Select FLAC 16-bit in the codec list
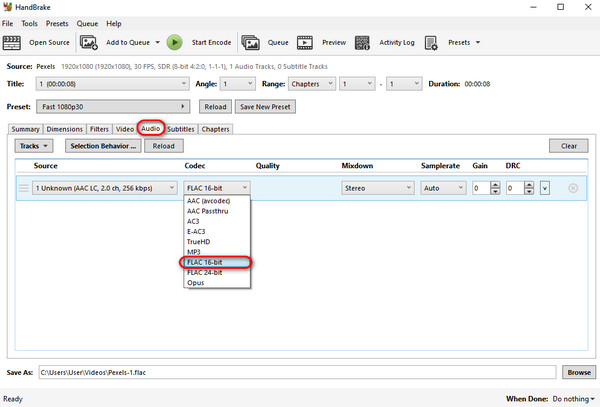 pos(217,262)
